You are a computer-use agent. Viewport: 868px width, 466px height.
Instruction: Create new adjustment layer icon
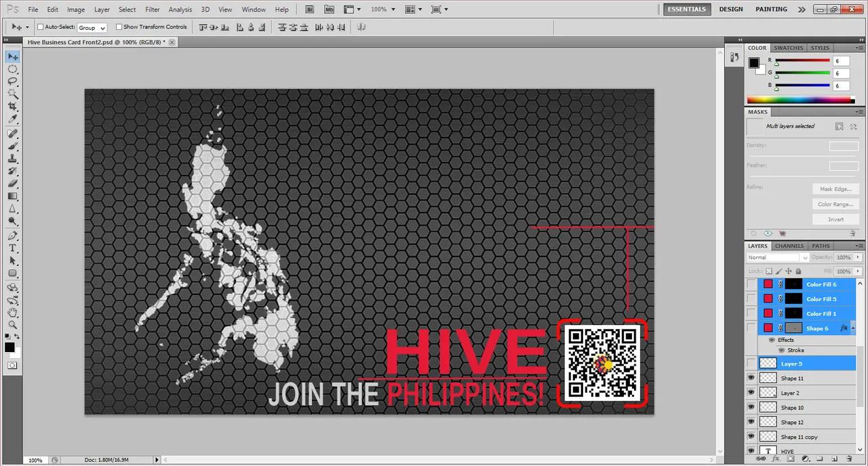(x=805, y=459)
